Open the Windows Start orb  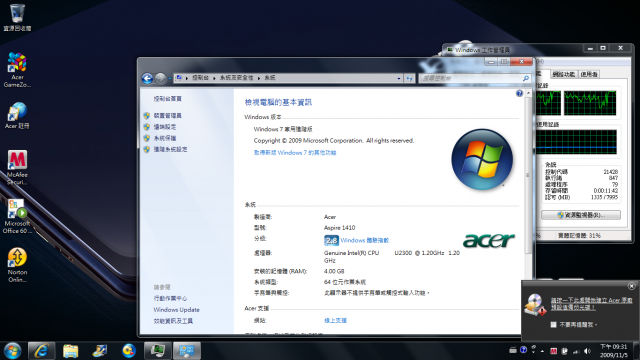point(13,351)
